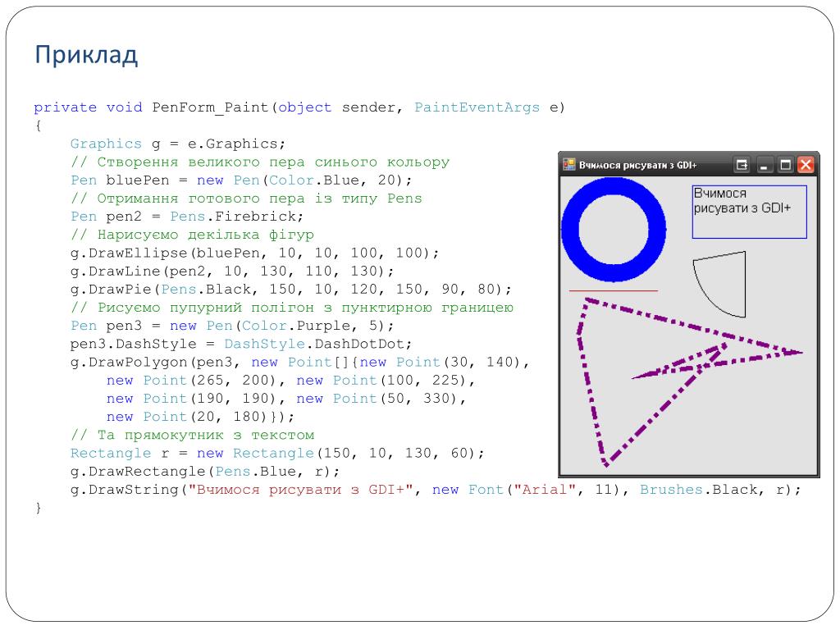Click the app icon in the GDI+ window title bar

(x=569, y=165)
